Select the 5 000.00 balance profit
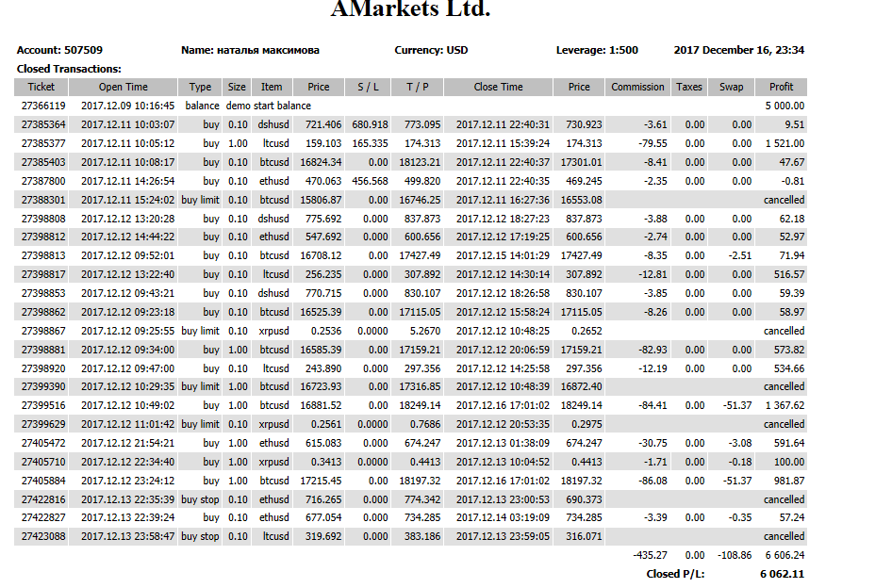Viewport: 892px width, 588px height. (x=785, y=106)
